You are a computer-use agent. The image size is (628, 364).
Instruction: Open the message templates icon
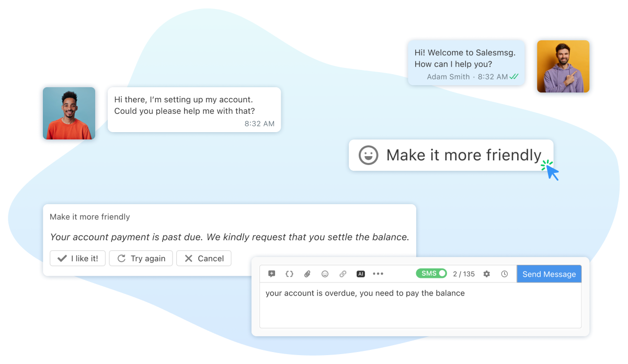pos(272,274)
